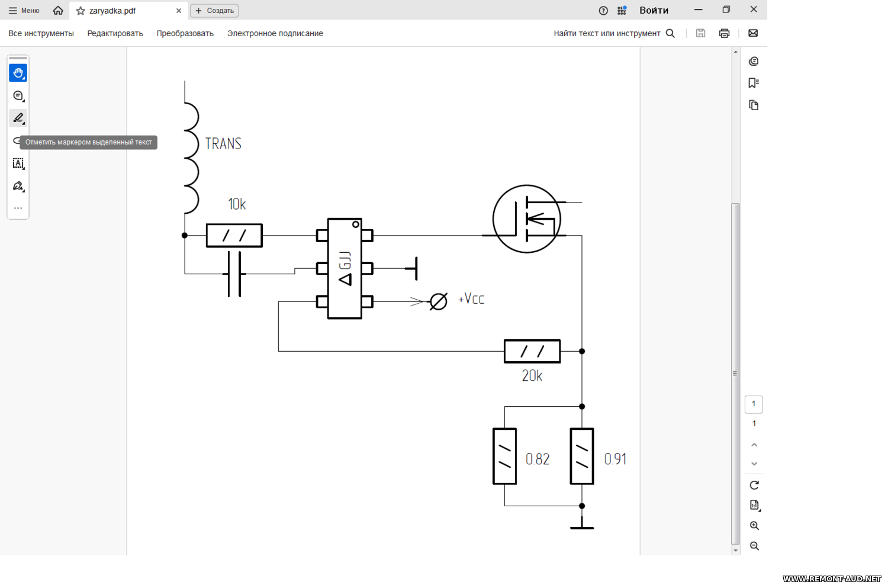Screen dimensions: 888x588
Task: Open the add comment tool
Action: click(18, 96)
